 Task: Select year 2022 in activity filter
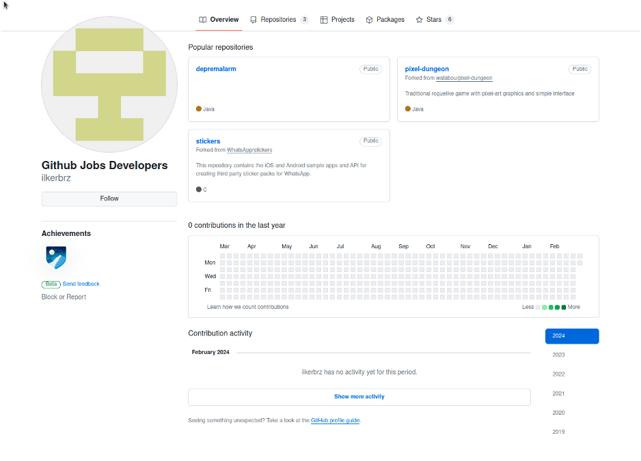coord(572,374)
